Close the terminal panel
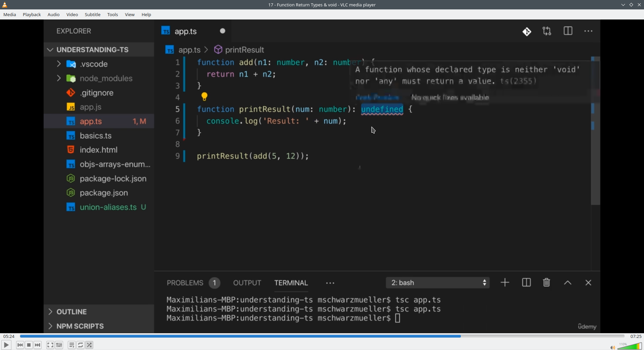 (588, 283)
